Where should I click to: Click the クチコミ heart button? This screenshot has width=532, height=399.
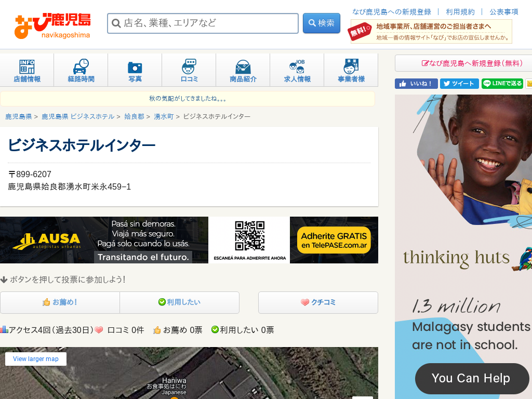pyautogui.click(x=318, y=302)
